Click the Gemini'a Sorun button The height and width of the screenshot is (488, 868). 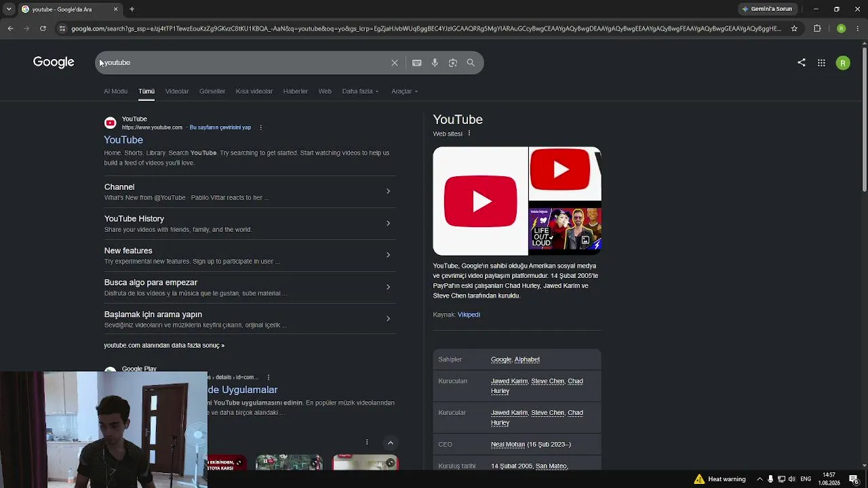pos(767,9)
